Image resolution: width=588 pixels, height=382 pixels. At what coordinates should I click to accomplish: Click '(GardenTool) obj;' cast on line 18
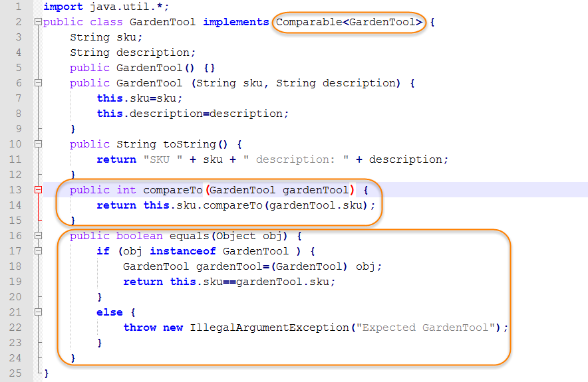coord(326,266)
